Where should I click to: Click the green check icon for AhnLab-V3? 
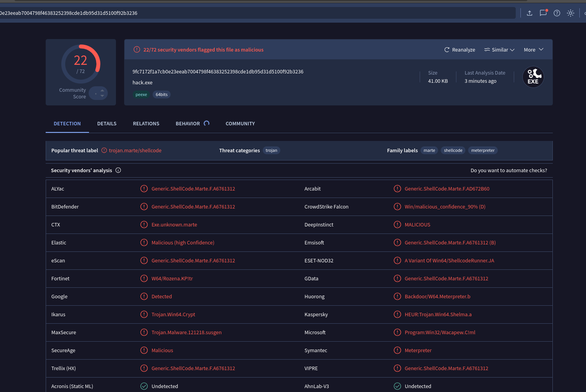point(397,386)
